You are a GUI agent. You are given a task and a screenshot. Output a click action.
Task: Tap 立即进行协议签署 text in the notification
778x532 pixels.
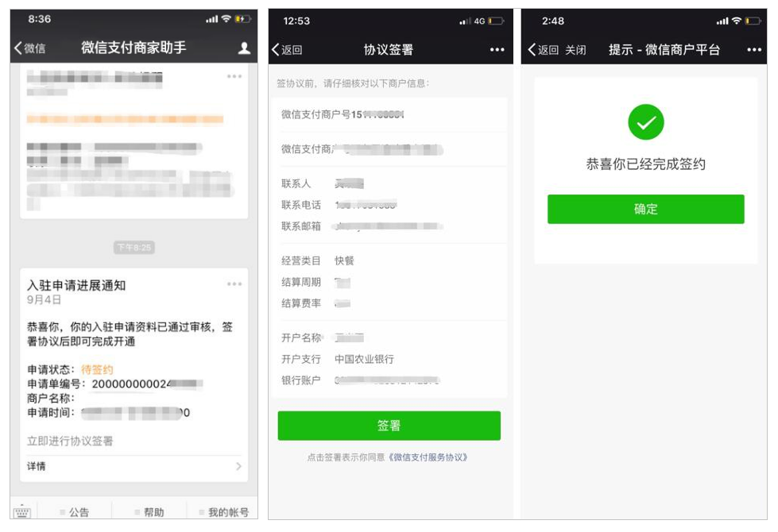coord(70,441)
